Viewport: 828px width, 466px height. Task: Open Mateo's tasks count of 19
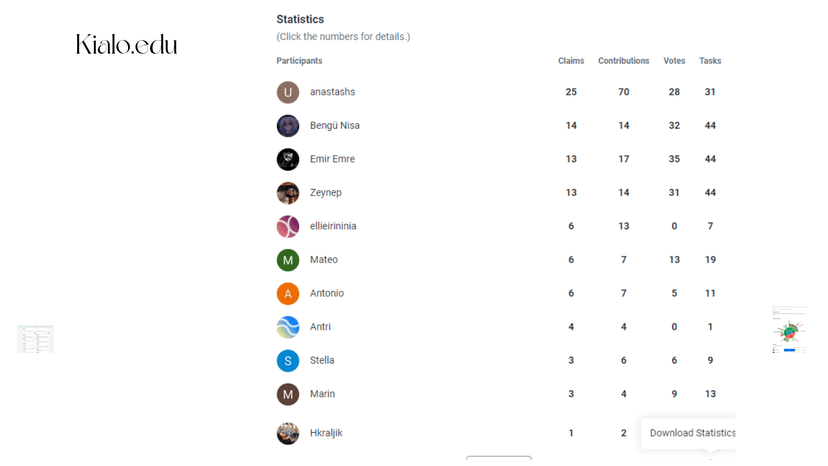(x=710, y=260)
